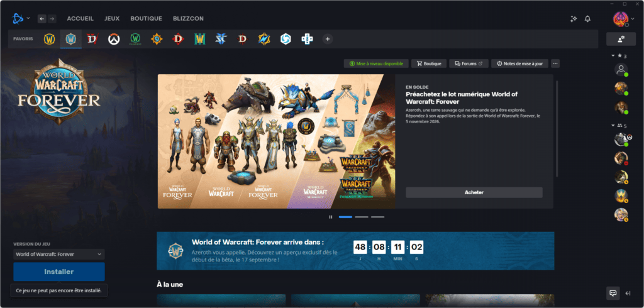Open Notes de mise à jour
Screen dimensions: 644x308
pyautogui.click(x=519, y=63)
